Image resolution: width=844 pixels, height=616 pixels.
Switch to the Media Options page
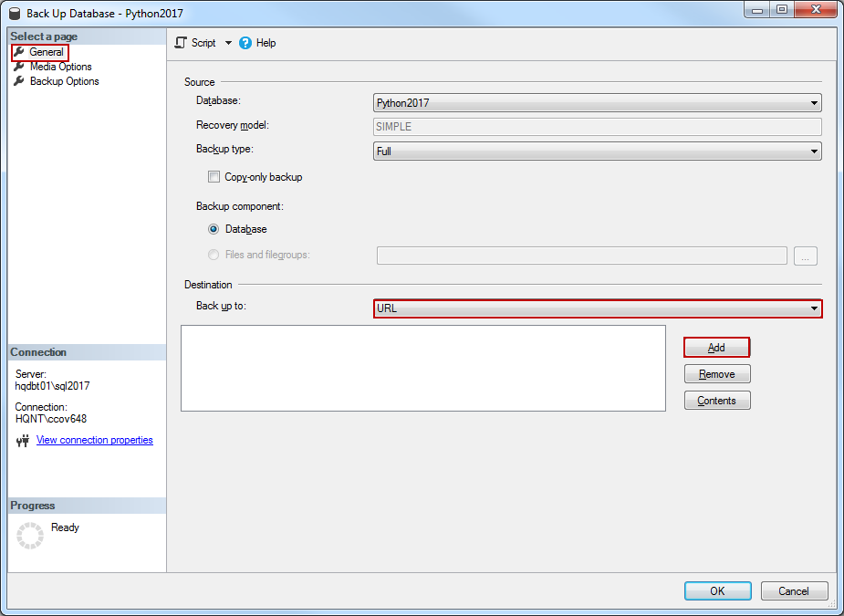click(60, 67)
